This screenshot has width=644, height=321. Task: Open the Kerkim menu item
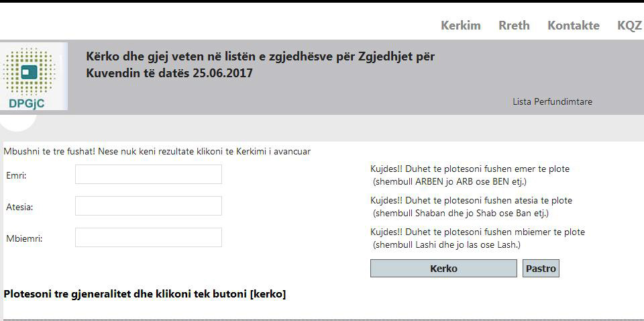point(461,26)
